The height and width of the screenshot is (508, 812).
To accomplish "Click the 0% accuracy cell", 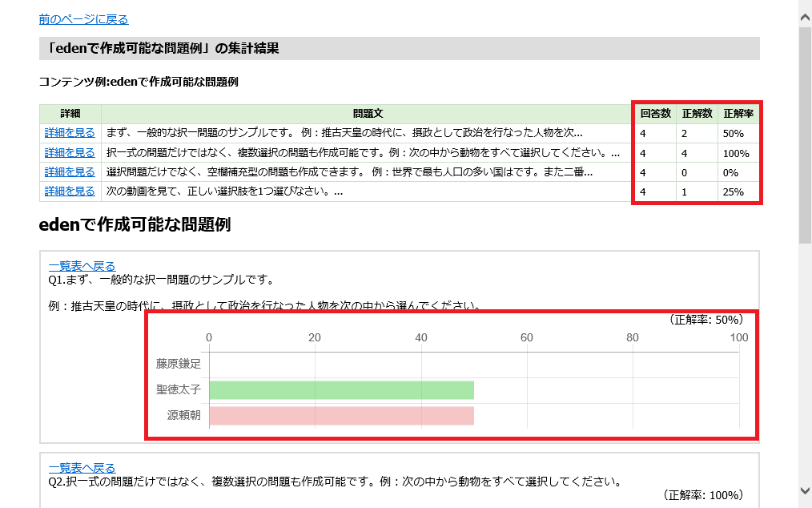I will click(738, 172).
